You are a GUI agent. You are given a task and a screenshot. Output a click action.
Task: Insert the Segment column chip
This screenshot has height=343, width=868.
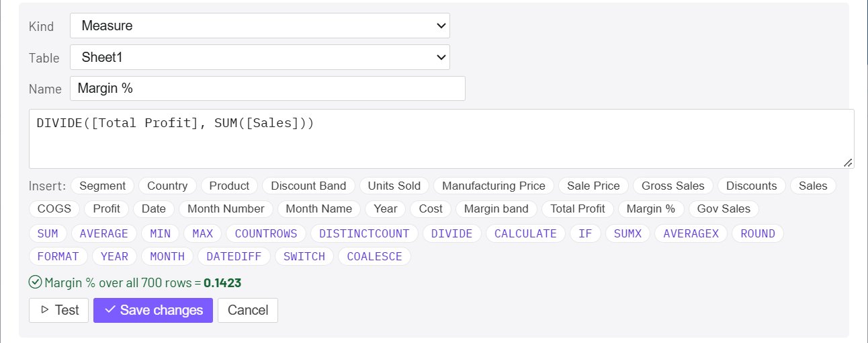tap(102, 186)
